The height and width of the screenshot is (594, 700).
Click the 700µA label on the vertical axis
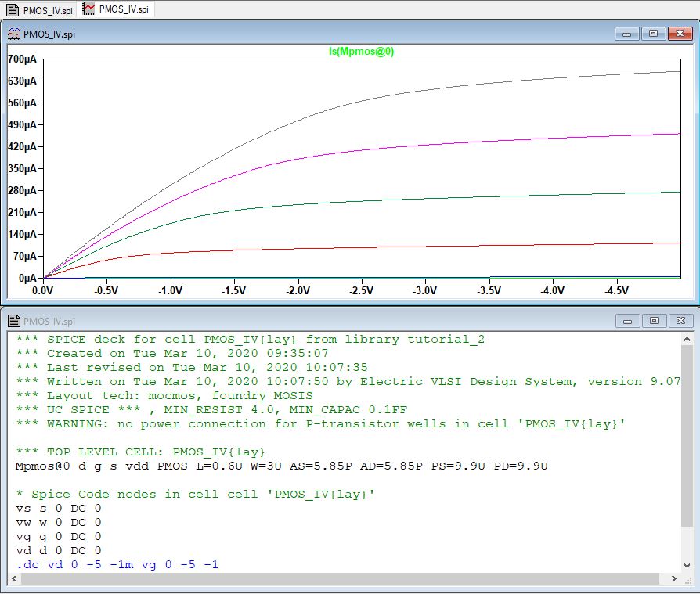21,59
